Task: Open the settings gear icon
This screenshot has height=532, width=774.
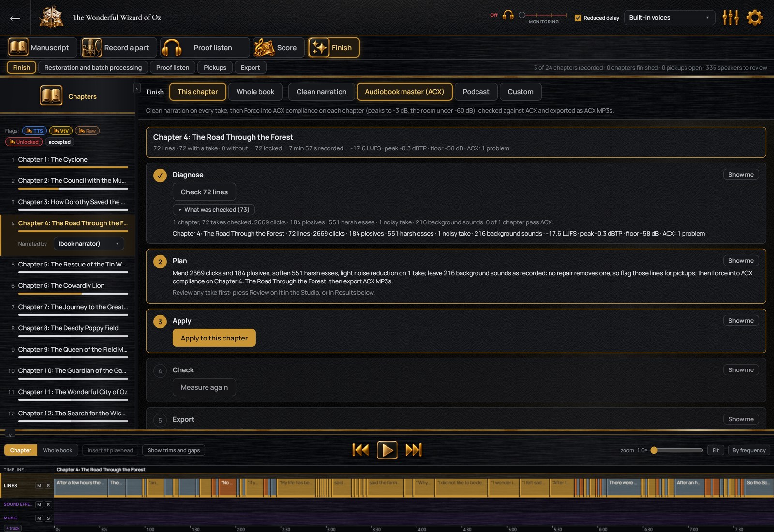Action: (755, 17)
